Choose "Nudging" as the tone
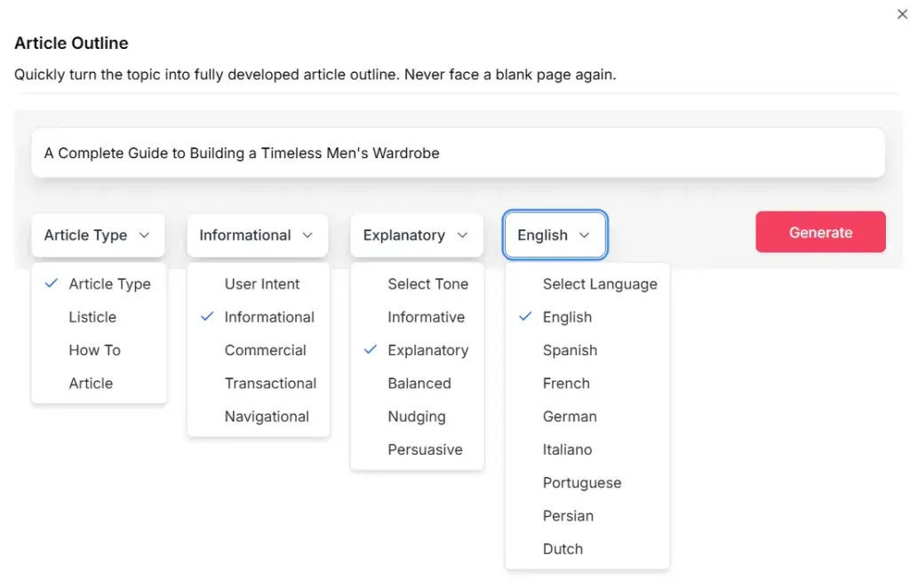 click(x=418, y=416)
